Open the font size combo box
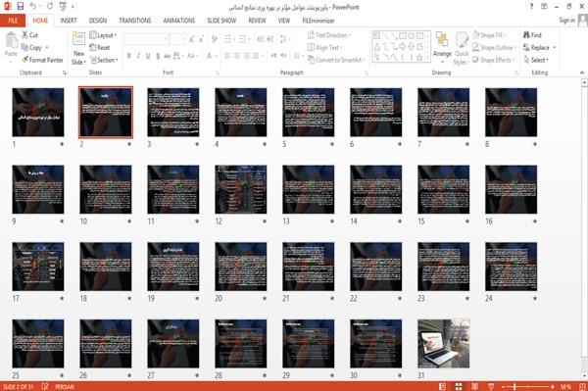Viewport: 588px width, 391px height. [x=177, y=39]
